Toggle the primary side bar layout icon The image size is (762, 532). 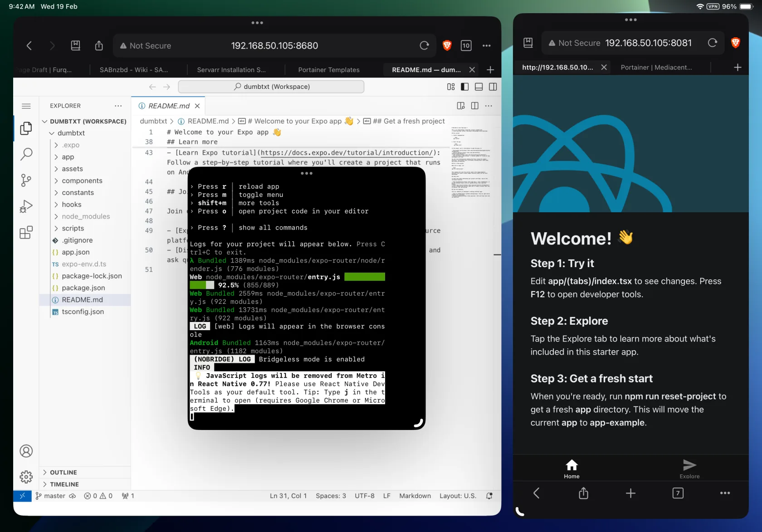tap(464, 87)
